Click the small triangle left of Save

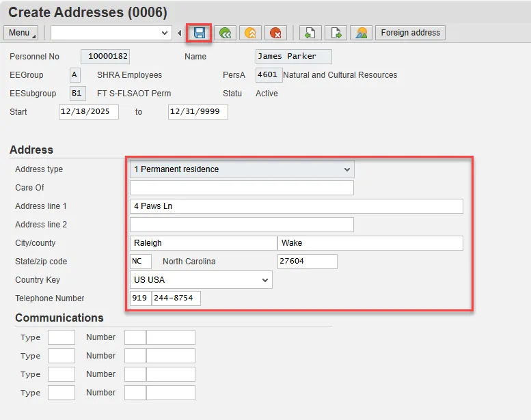[x=180, y=33]
